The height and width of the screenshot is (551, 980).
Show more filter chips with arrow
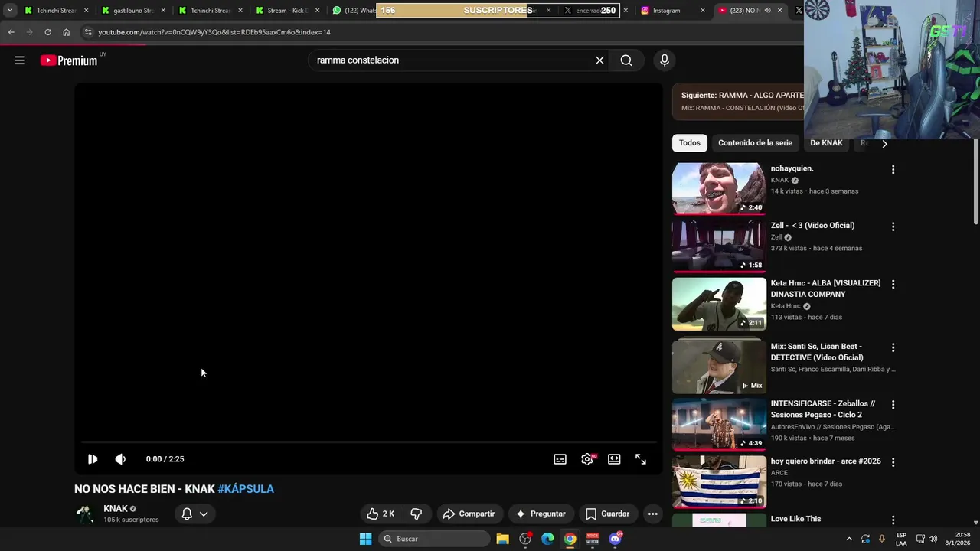[884, 143]
